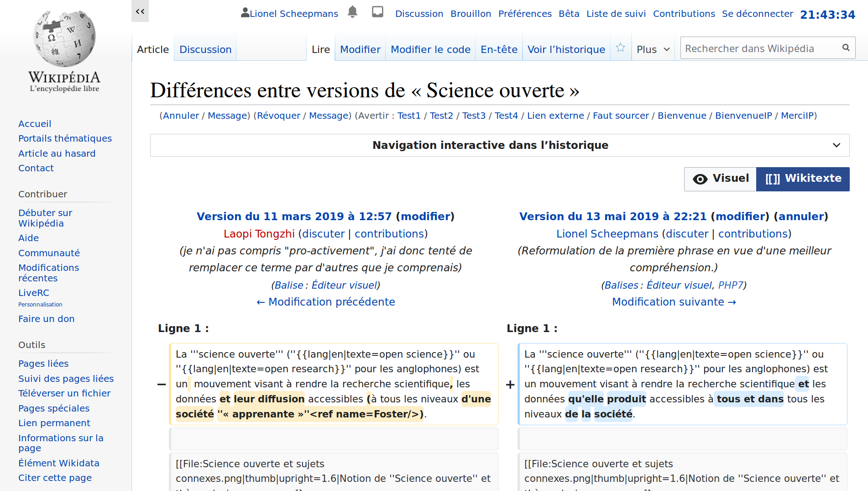868x491 pixels.
Task: Open Article au hasard
Action: [x=57, y=153]
